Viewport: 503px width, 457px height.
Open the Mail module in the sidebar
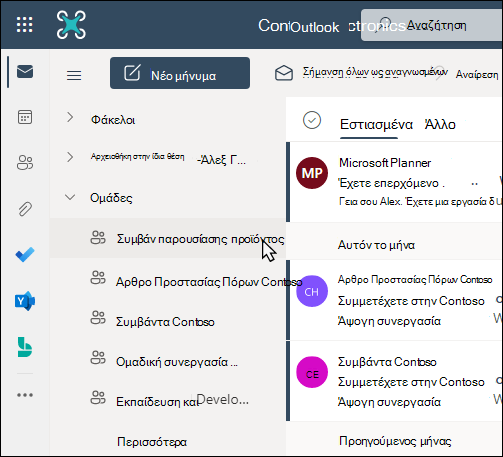coord(25,71)
